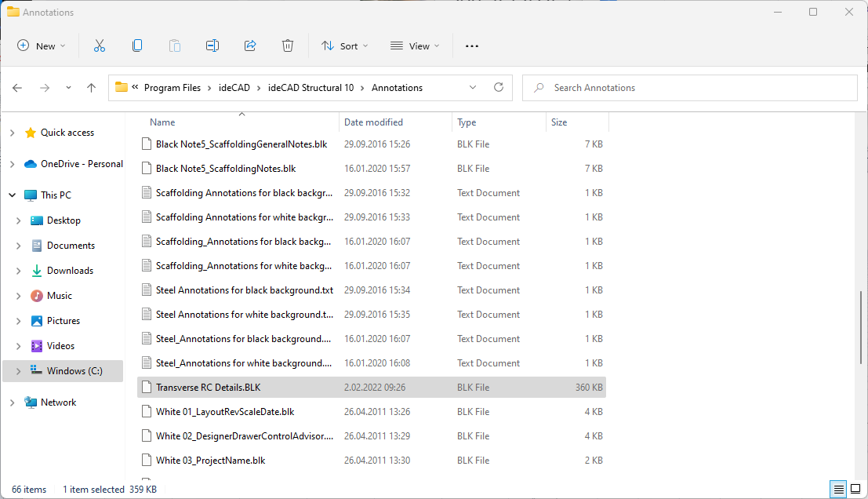The height and width of the screenshot is (499, 868).
Task: Click the Cut scissors icon
Action: (100, 46)
